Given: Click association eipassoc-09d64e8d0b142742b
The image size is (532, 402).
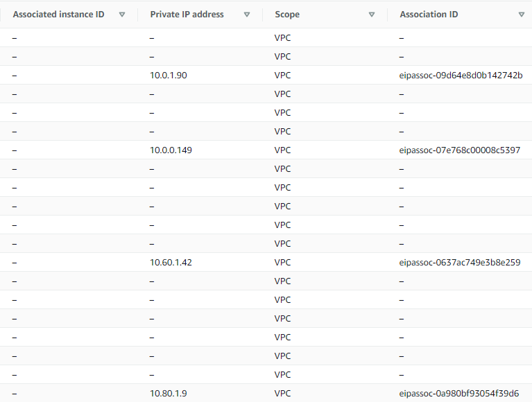Looking at the screenshot, I should [x=461, y=76].
